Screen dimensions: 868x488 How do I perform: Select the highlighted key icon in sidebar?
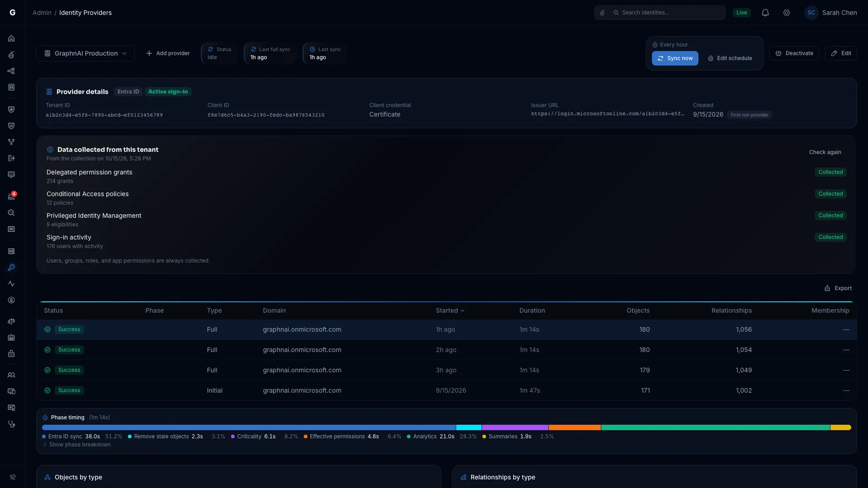click(x=11, y=267)
